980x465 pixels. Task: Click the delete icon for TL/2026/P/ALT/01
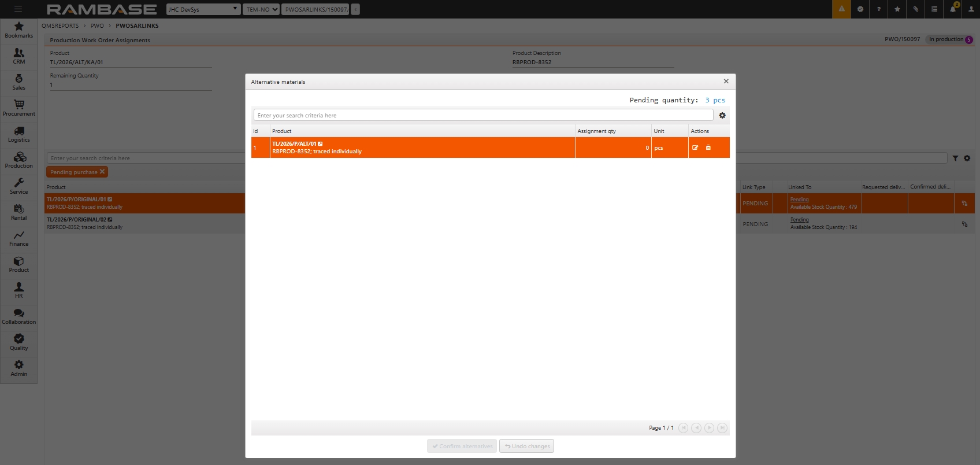(708, 148)
